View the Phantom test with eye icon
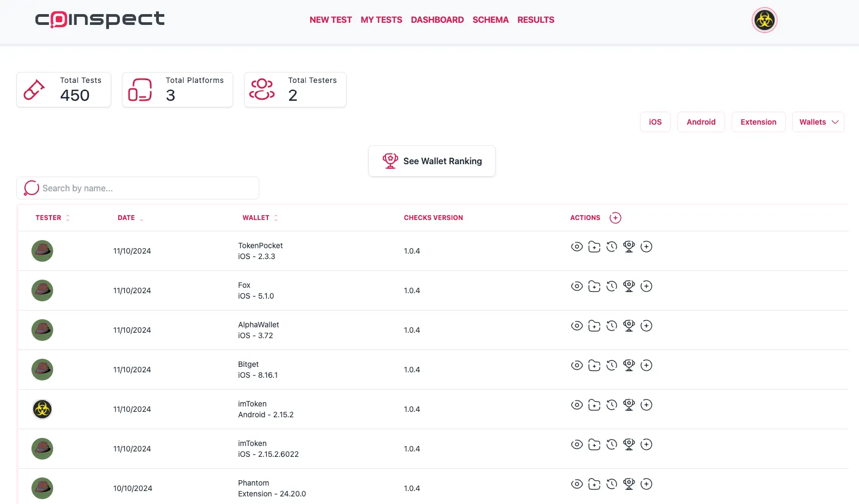 (577, 484)
